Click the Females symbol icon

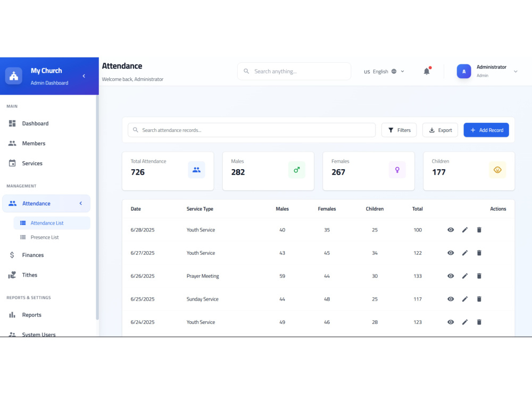click(x=397, y=170)
